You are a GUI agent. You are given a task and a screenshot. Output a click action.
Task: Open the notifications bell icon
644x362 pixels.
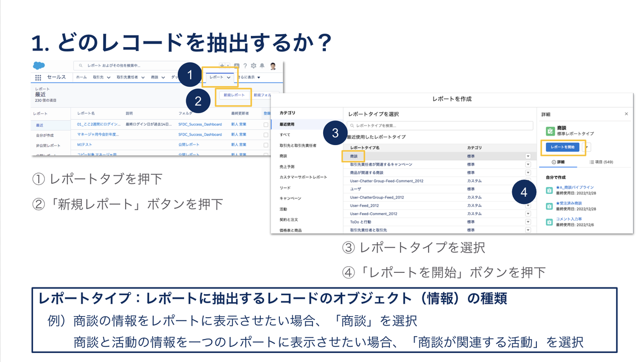[x=262, y=66]
